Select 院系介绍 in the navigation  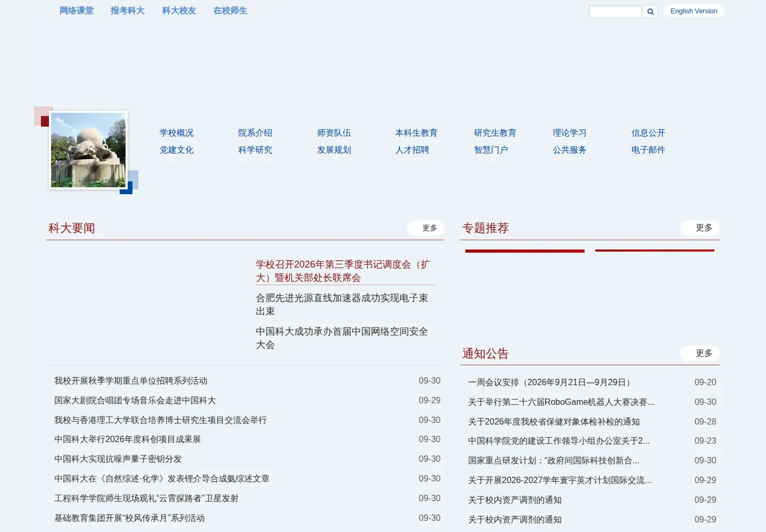255,133
